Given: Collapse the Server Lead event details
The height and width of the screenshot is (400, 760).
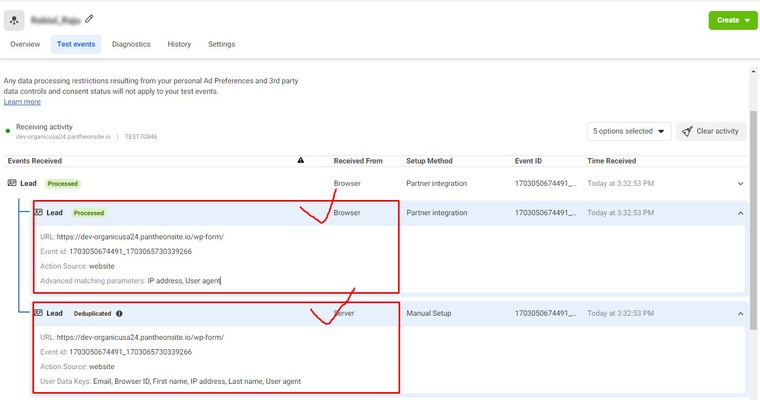Looking at the screenshot, I should tap(740, 313).
